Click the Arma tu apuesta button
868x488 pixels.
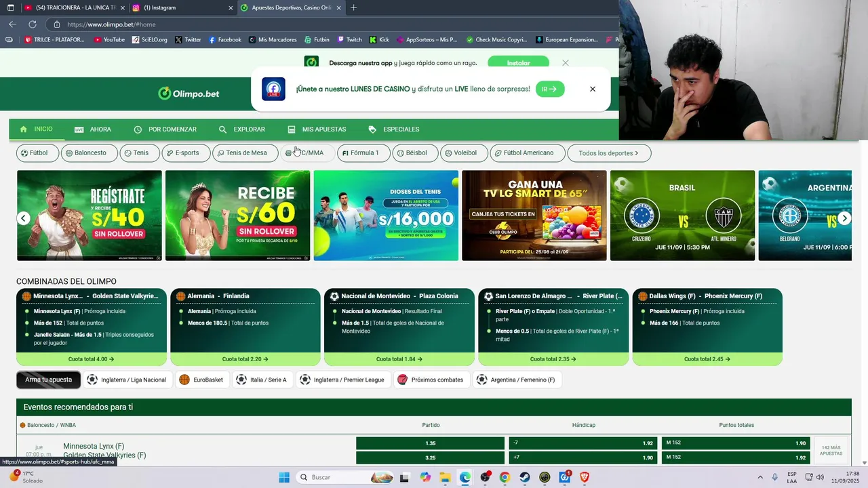coord(49,380)
